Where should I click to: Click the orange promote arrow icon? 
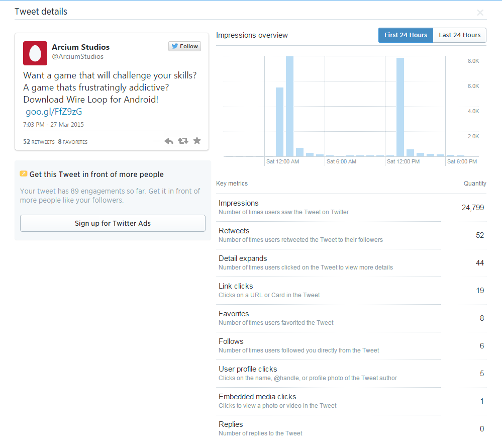coord(24,173)
